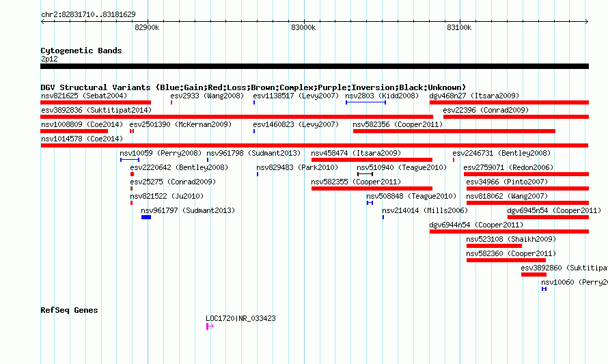Click the black 2p12 cytogenetic band bar

point(314,66)
